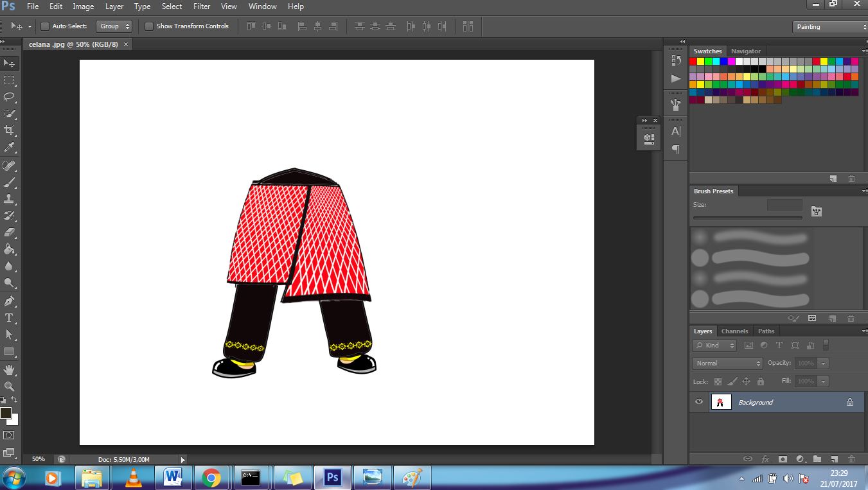This screenshot has width=868, height=490.
Task: Select the Brush tool
Action: (10, 182)
